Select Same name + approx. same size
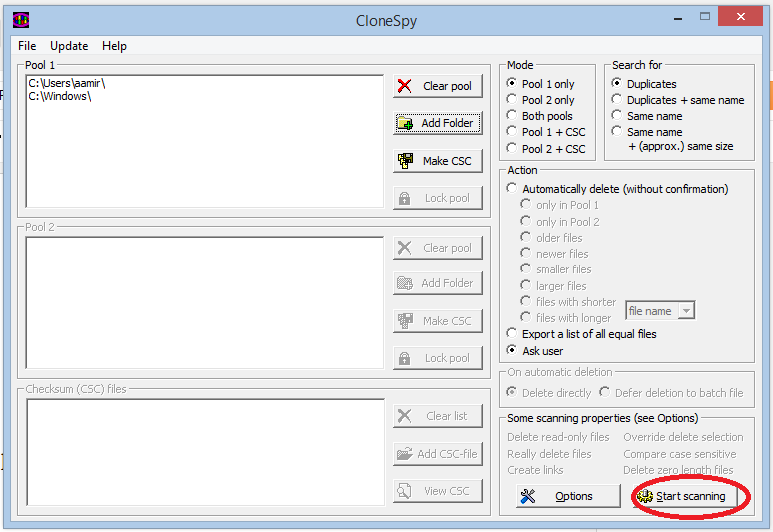The width and height of the screenshot is (773, 532). tap(672, 139)
